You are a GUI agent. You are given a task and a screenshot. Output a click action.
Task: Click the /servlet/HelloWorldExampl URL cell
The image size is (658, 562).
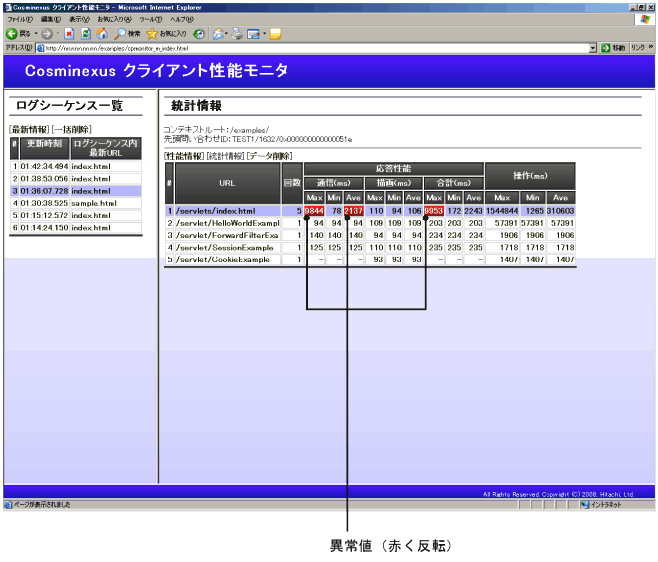click(x=228, y=223)
